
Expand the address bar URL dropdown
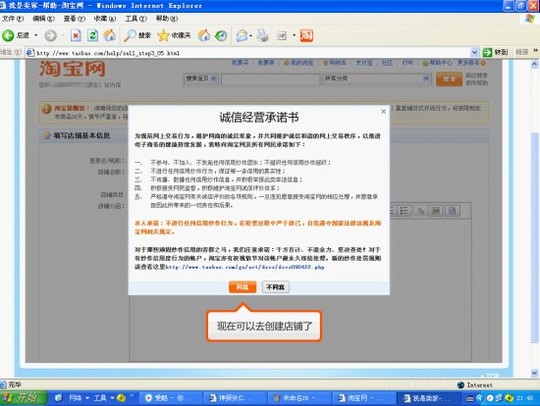(474, 52)
